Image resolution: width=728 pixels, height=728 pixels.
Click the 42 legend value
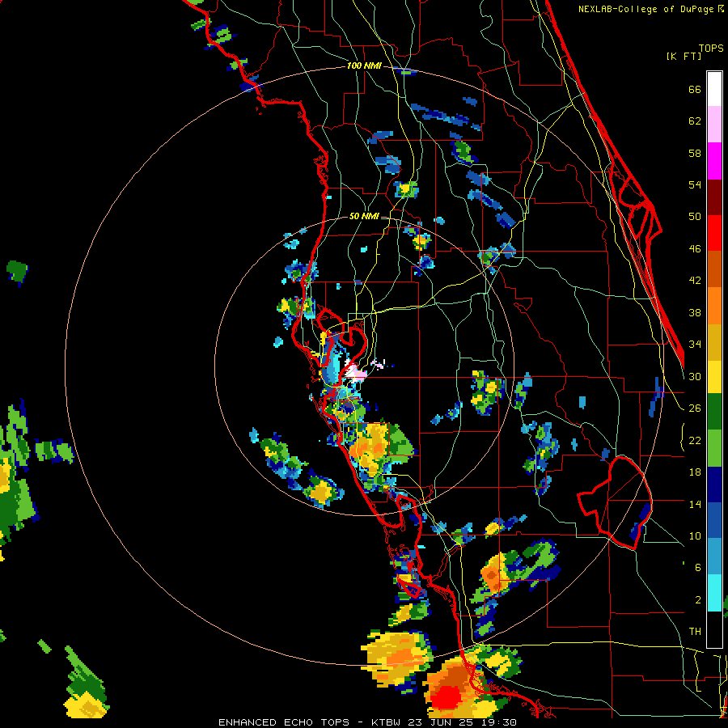tap(695, 281)
